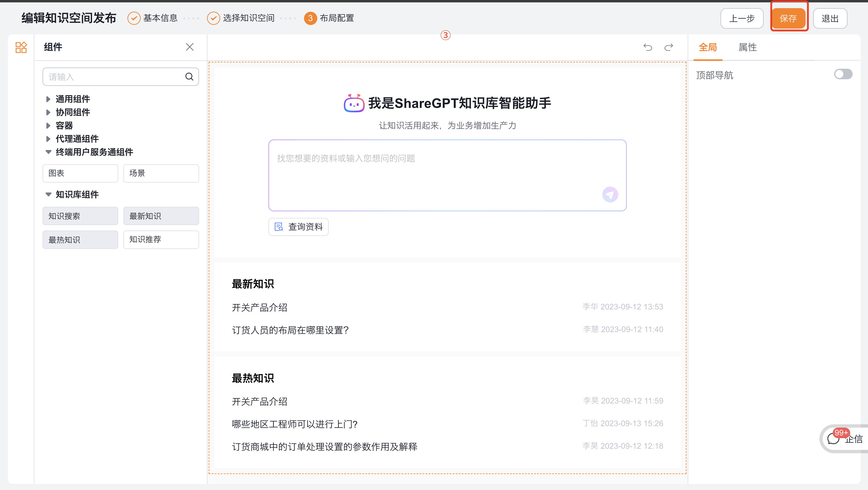The width and height of the screenshot is (868, 490).
Task: Click the 上一步 button
Action: coord(742,18)
